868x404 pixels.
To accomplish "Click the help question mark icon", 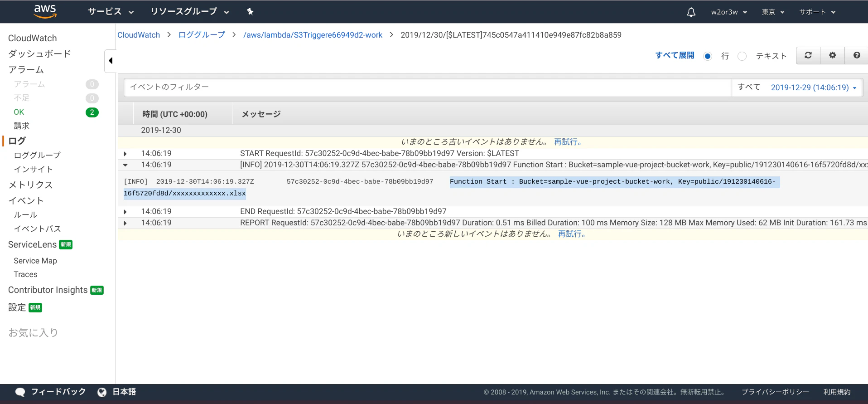I will pyautogui.click(x=857, y=55).
